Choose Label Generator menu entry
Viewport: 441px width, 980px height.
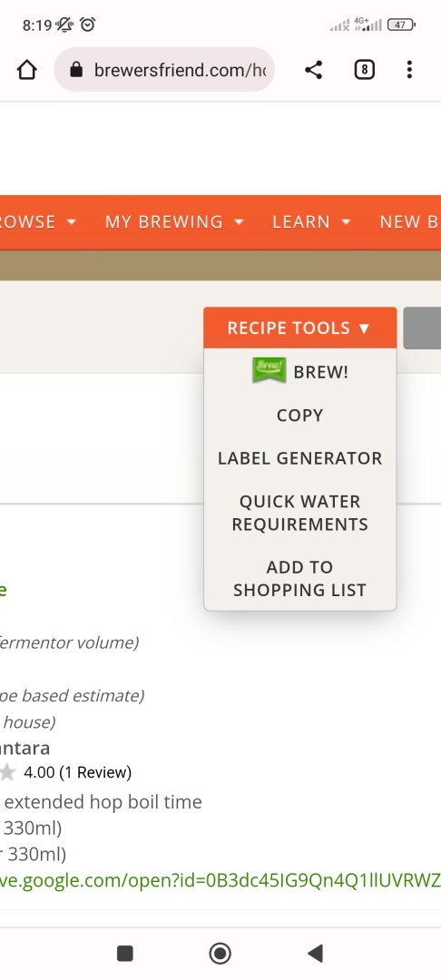(299, 458)
